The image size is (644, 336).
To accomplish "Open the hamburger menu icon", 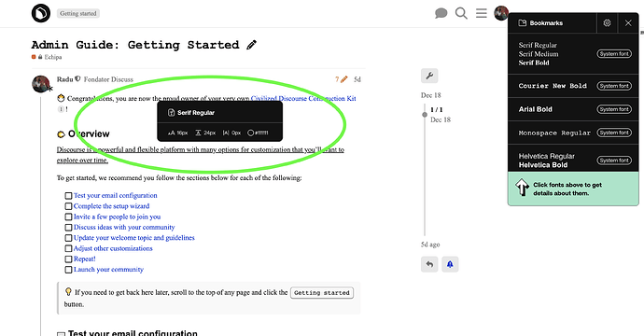I will click(x=482, y=13).
